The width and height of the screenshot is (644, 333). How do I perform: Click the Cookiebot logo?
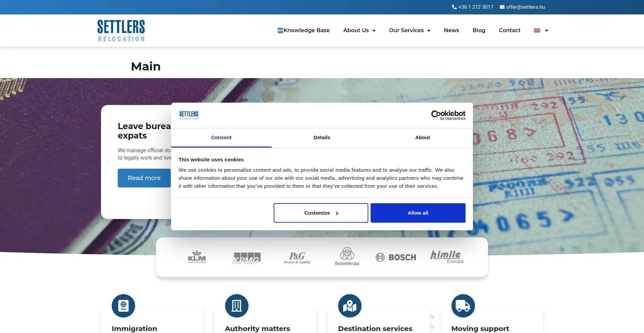click(448, 115)
